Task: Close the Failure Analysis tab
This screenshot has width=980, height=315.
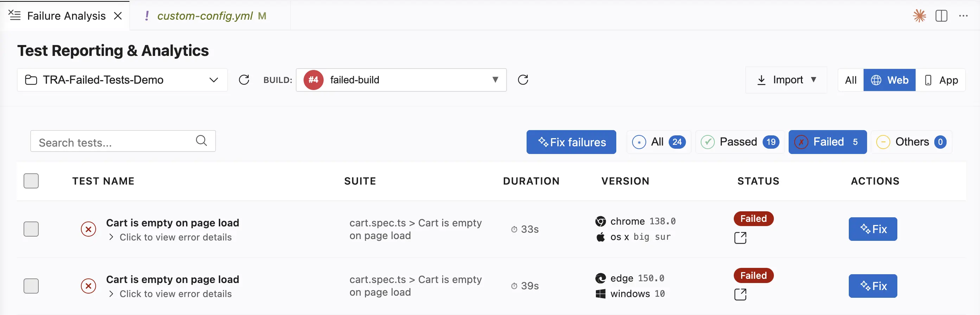Action: pyautogui.click(x=118, y=15)
